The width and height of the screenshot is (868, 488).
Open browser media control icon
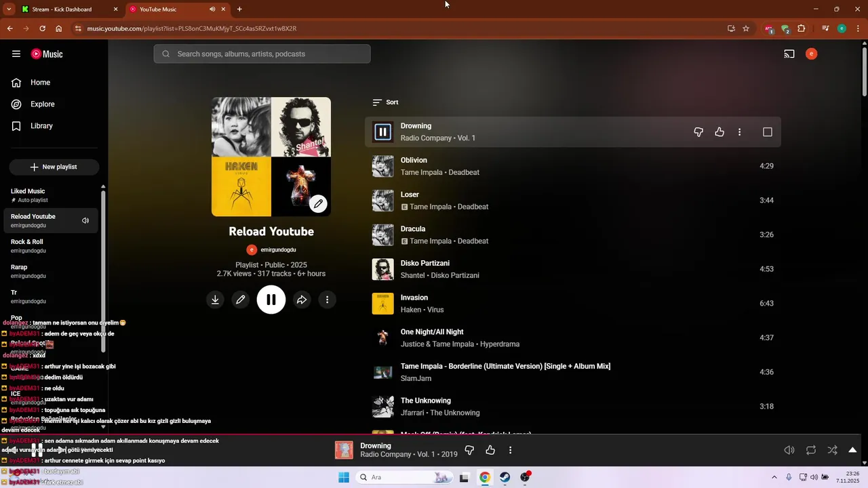coord(825,28)
